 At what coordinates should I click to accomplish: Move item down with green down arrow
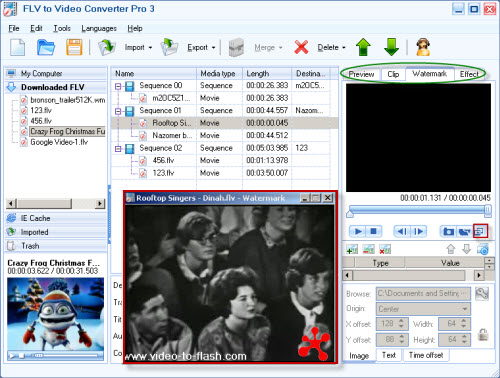point(391,47)
